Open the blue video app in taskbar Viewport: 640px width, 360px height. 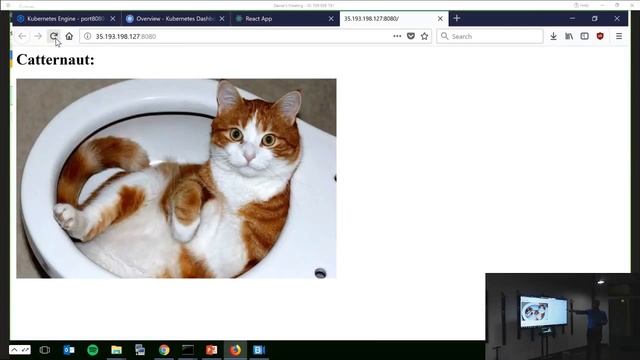click(259, 350)
